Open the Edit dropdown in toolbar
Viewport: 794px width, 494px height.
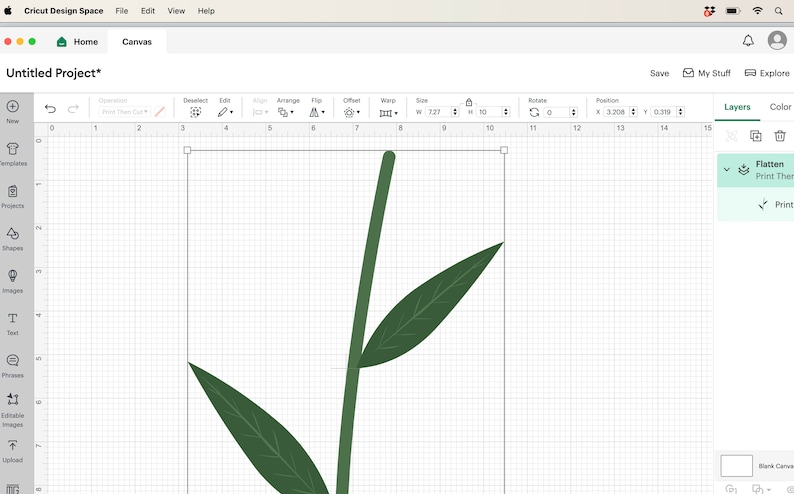[225, 112]
